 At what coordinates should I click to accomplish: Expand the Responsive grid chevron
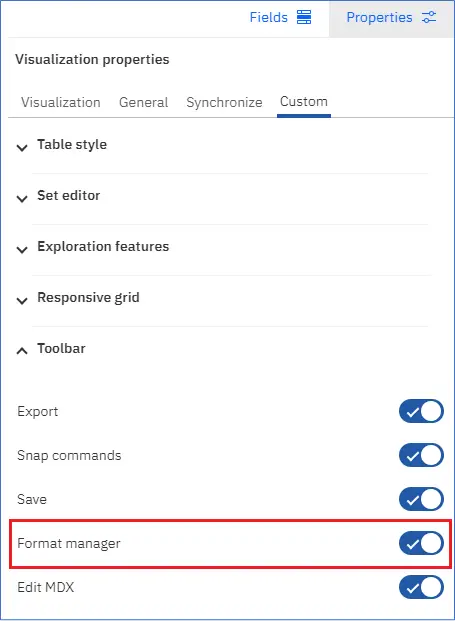[22, 301]
